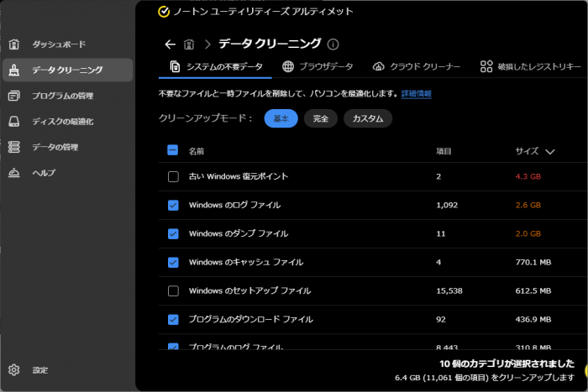Click the Windows のキャッシュ ファイル row name

click(x=246, y=262)
